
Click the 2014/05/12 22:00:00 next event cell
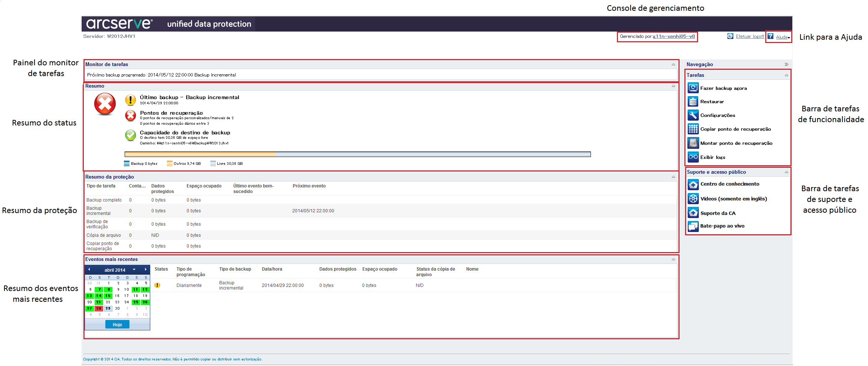tap(313, 211)
